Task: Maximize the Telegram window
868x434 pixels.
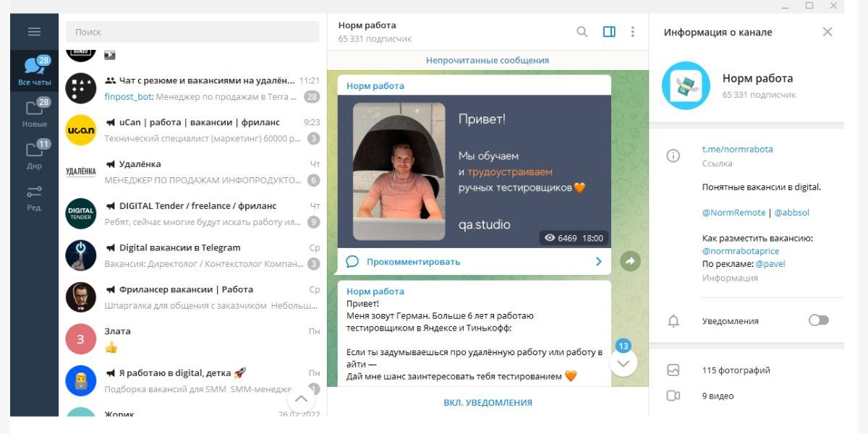Action: pos(809,6)
